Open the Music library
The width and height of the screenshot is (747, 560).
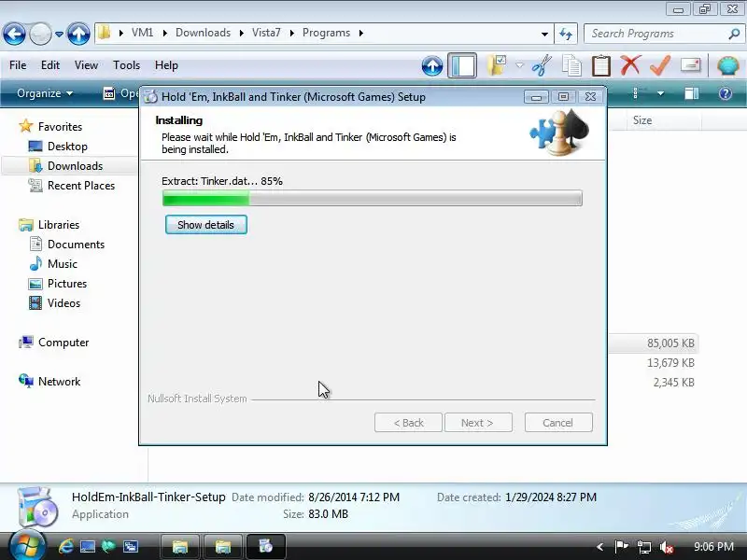click(62, 264)
